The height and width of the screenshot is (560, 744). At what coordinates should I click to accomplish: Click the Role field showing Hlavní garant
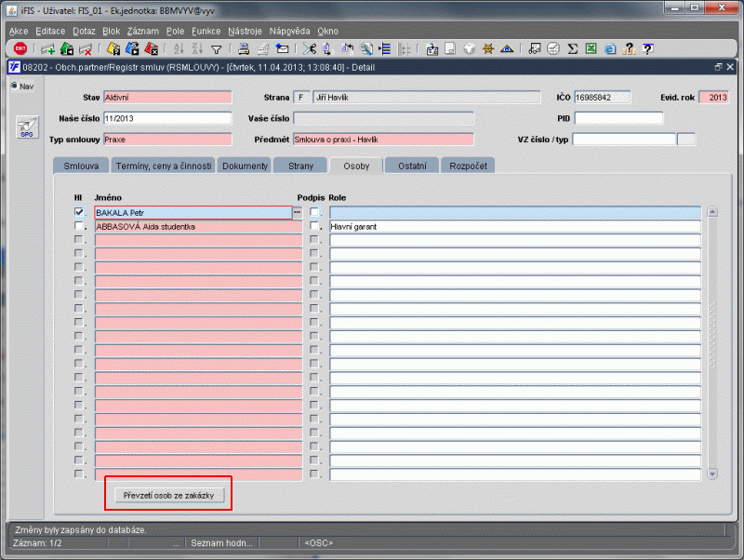[x=515, y=226]
